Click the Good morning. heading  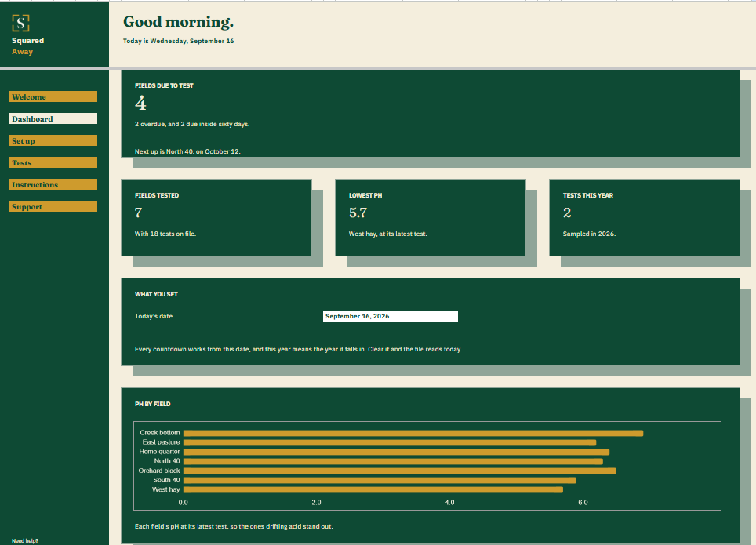(x=178, y=22)
